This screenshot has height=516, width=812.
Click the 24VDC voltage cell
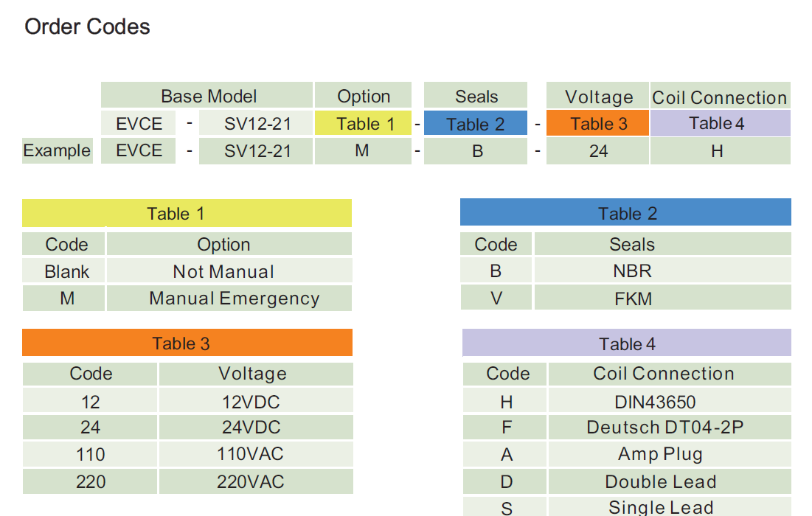click(251, 428)
